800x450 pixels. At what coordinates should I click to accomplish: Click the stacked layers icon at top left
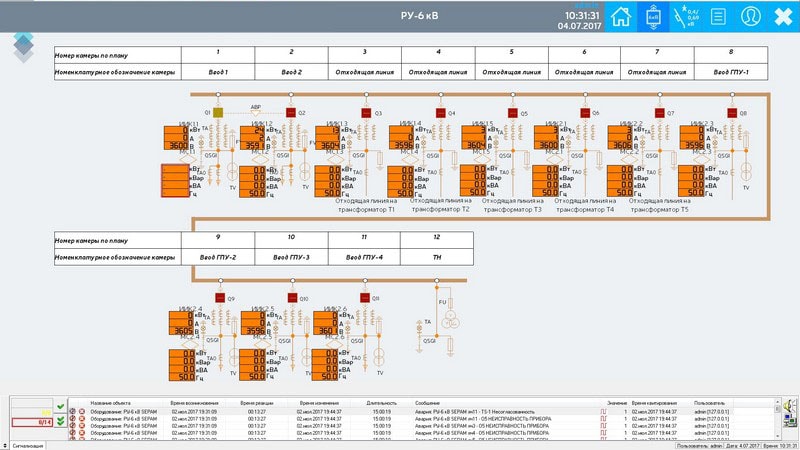23,47
